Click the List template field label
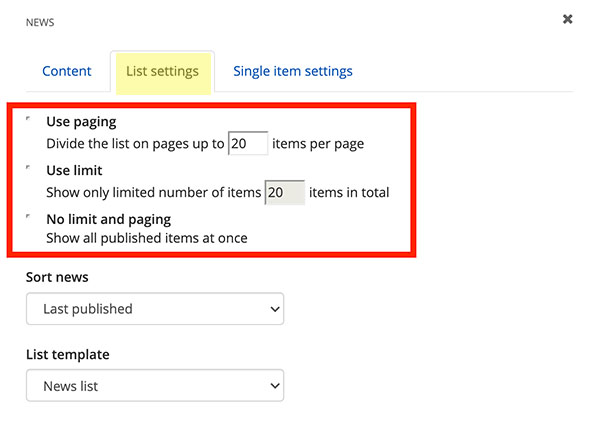 click(67, 354)
